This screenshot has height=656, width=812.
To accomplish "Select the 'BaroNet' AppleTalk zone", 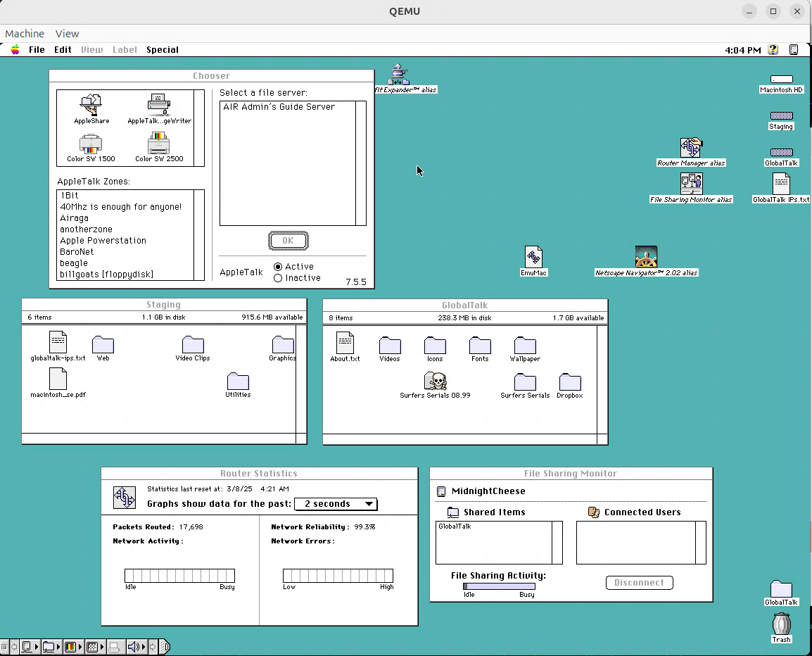I will [x=77, y=252].
